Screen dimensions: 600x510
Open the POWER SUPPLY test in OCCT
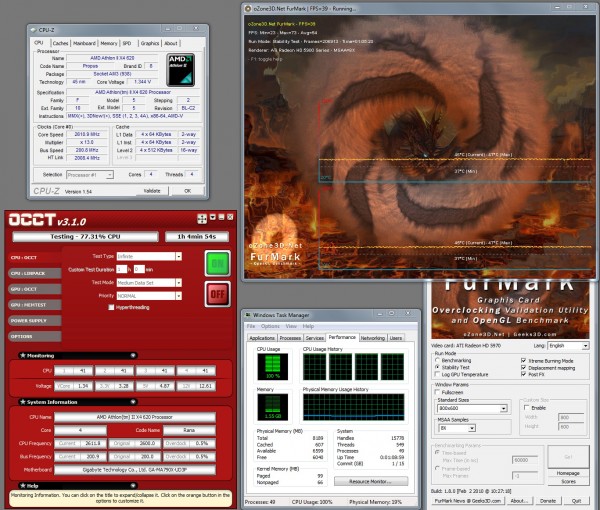[x=34, y=321]
